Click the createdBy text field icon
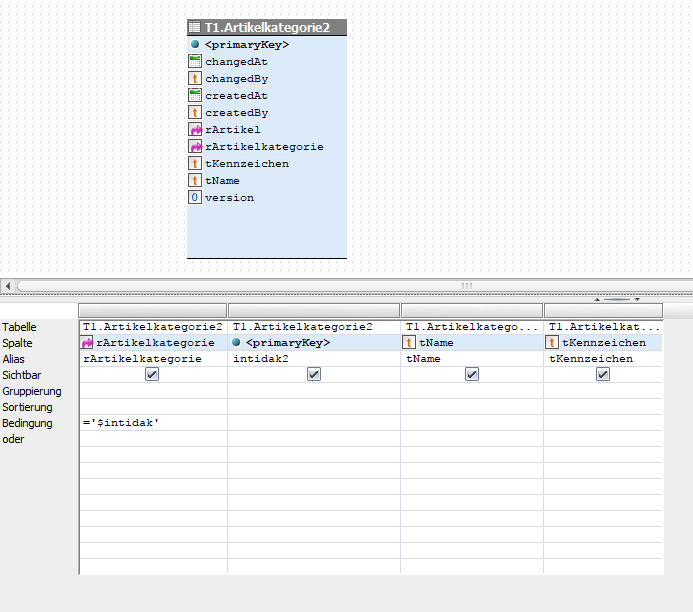 [195, 113]
